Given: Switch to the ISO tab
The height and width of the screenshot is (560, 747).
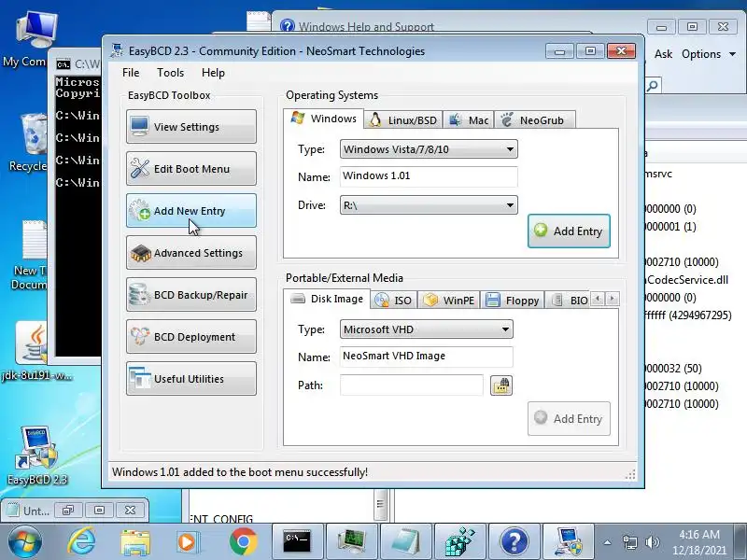Looking at the screenshot, I should pos(394,300).
